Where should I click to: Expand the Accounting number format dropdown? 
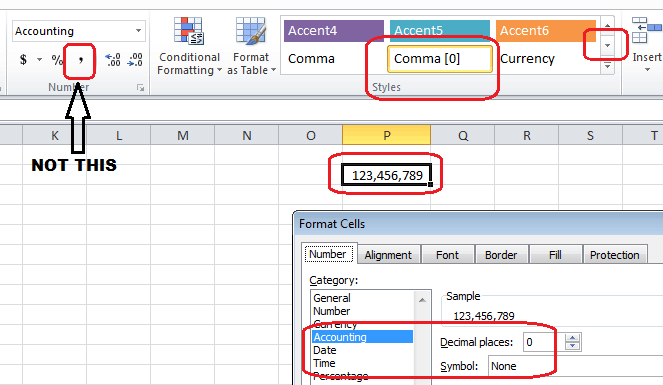138,31
